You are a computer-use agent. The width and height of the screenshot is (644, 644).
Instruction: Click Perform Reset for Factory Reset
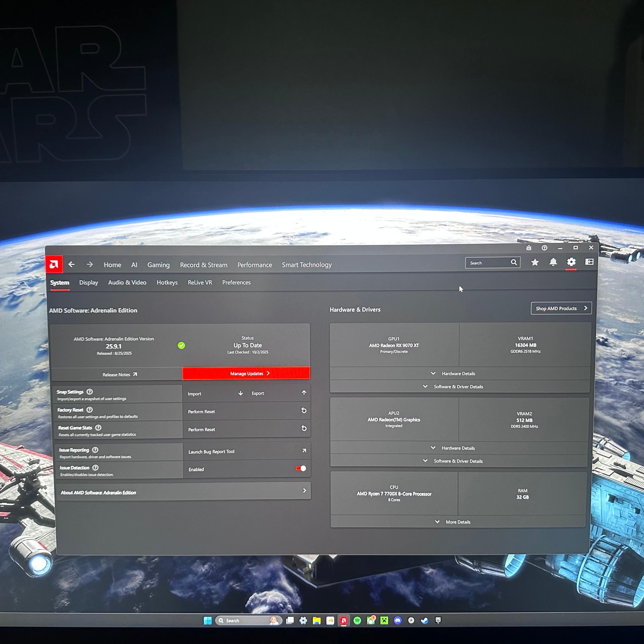pos(246,411)
